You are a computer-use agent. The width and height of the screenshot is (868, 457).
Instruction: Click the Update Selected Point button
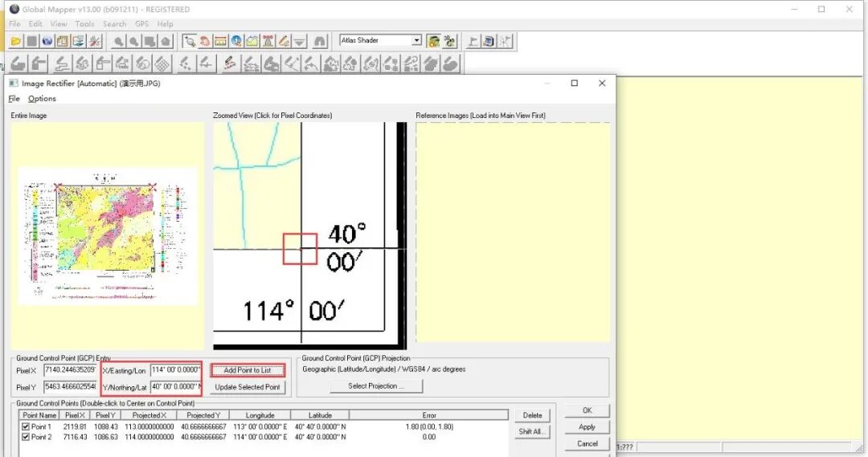pyautogui.click(x=248, y=387)
